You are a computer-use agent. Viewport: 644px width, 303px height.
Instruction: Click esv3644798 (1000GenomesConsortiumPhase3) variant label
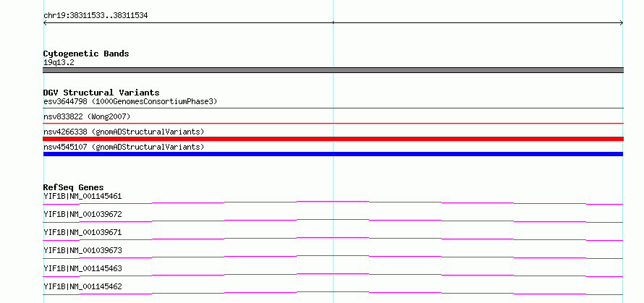(130, 101)
